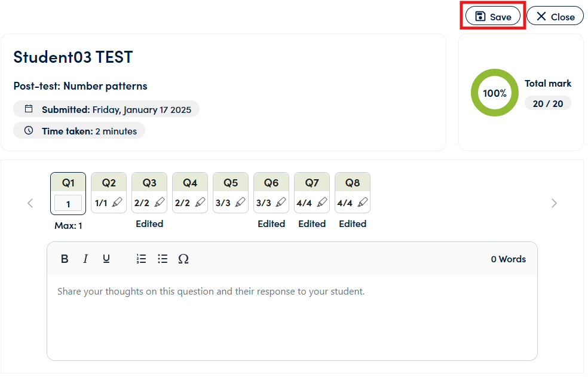Image resolution: width=588 pixels, height=377 pixels.
Task: Focus the feedback comment text area
Action: tap(292, 317)
